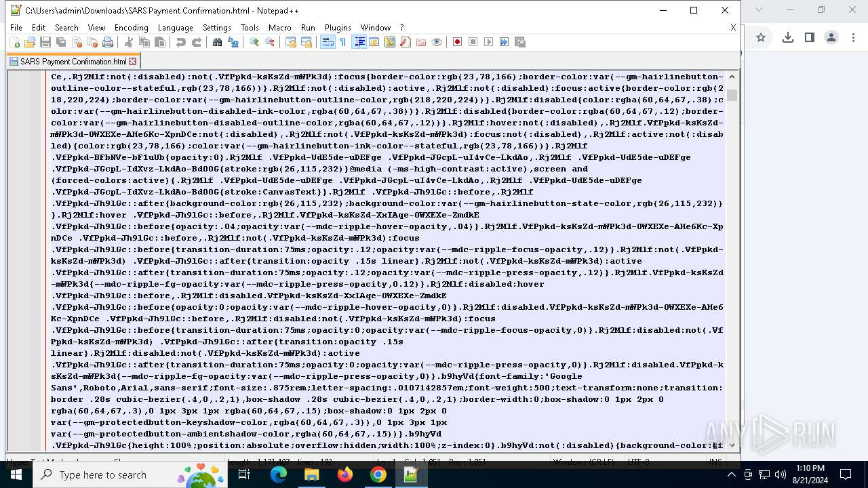Image resolution: width=868 pixels, height=488 pixels.
Task: Click the Close All toolbar icon
Action: pyautogui.click(x=92, y=42)
